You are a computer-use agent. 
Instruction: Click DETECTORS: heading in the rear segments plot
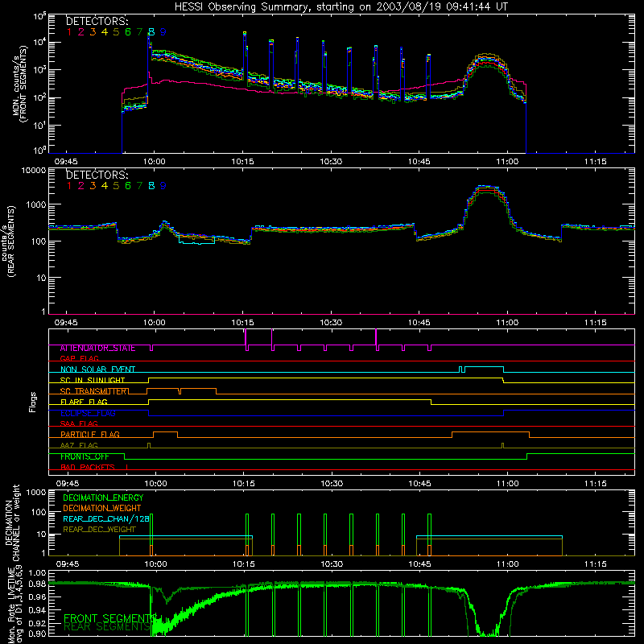pos(97,175)
